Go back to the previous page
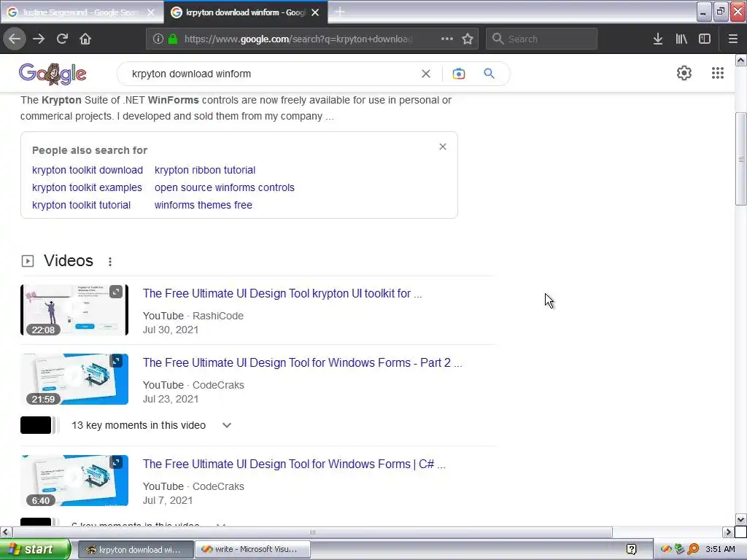This screenshot has height=560, width=747. [x=15, y=39]
